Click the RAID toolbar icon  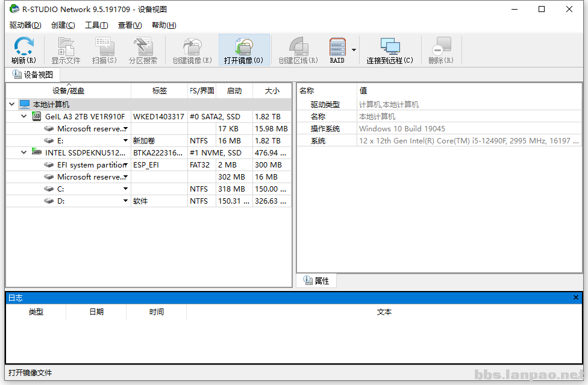click(337, 51)
